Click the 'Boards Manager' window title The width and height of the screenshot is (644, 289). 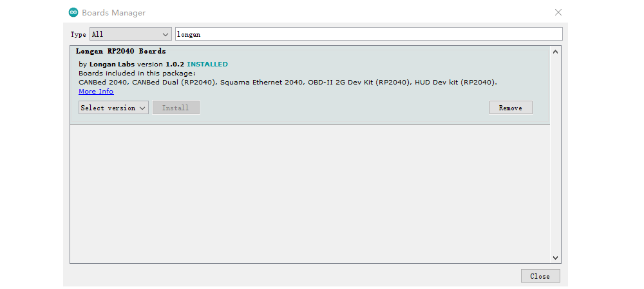[x=114, y=13]
